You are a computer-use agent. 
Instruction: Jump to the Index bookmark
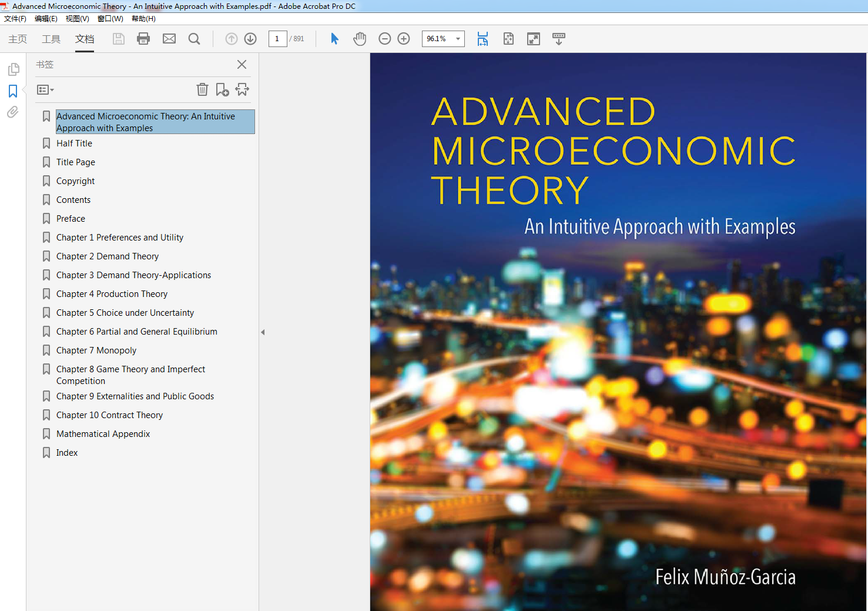pos(67,453)
